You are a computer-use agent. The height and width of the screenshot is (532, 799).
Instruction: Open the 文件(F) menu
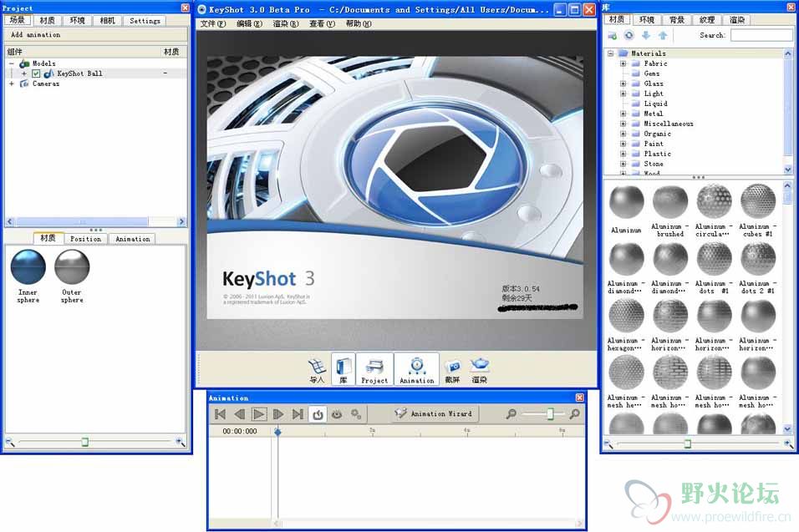click(x=213, y=23)
